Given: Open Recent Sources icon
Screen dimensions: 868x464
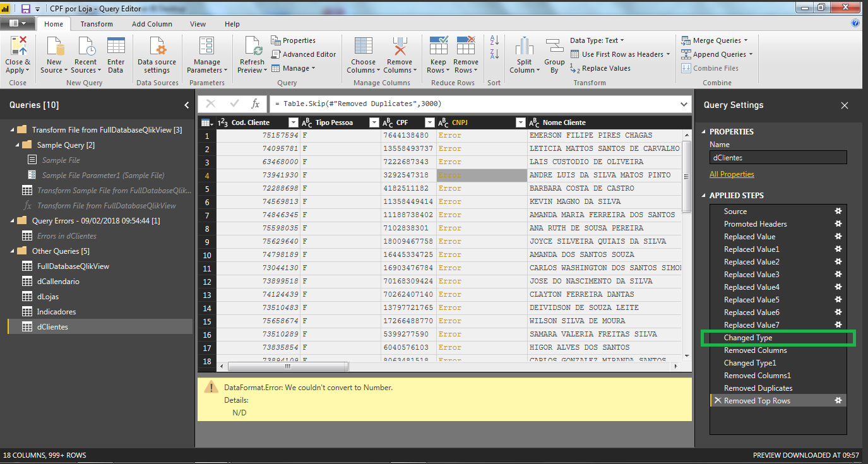Looking at the screenshot, I should [86, 47].
